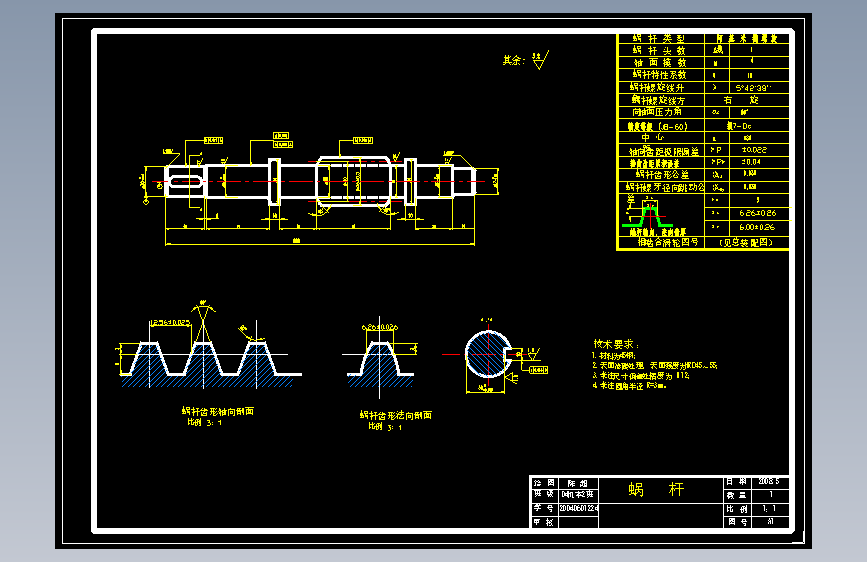Click the drawing title '蜗 杆'

click(656, 490)
